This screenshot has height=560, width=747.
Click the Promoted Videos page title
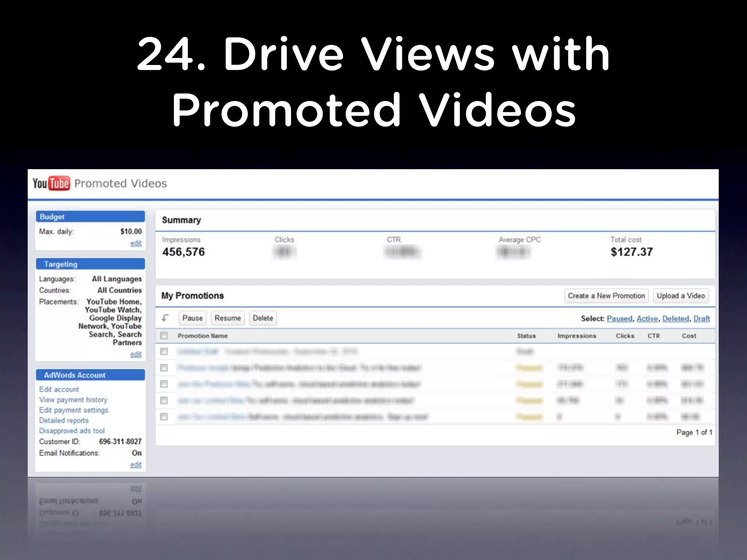121,183
